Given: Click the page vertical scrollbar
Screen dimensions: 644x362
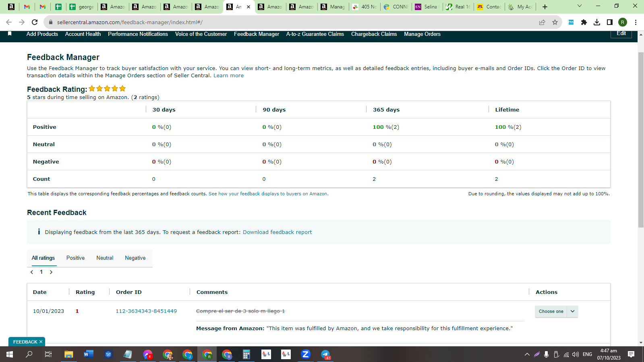Looking at the screenshot, I should pyautogui.click(x=641, y=140).
